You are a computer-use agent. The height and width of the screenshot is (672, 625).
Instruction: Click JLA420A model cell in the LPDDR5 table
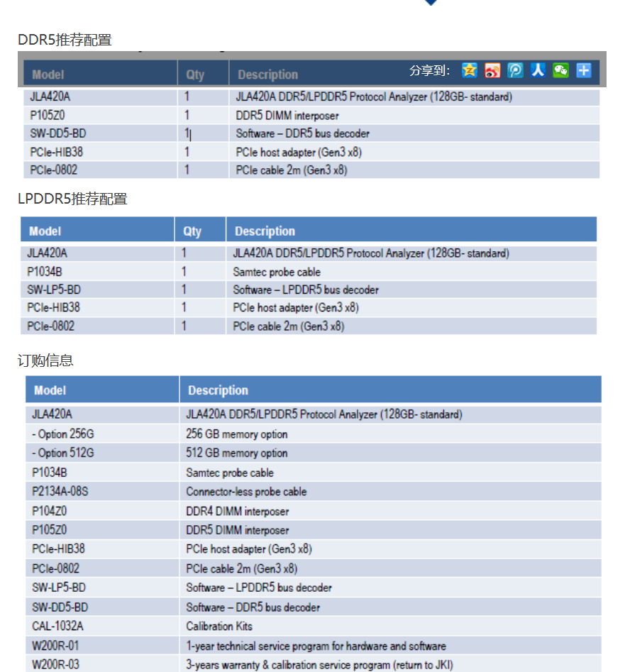point(47,253)
